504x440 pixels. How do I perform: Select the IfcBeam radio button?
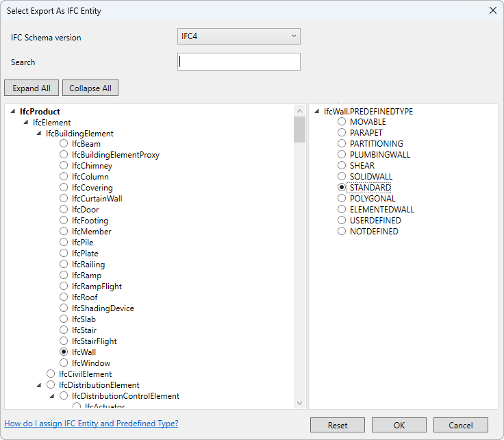[x=64, y=143]
